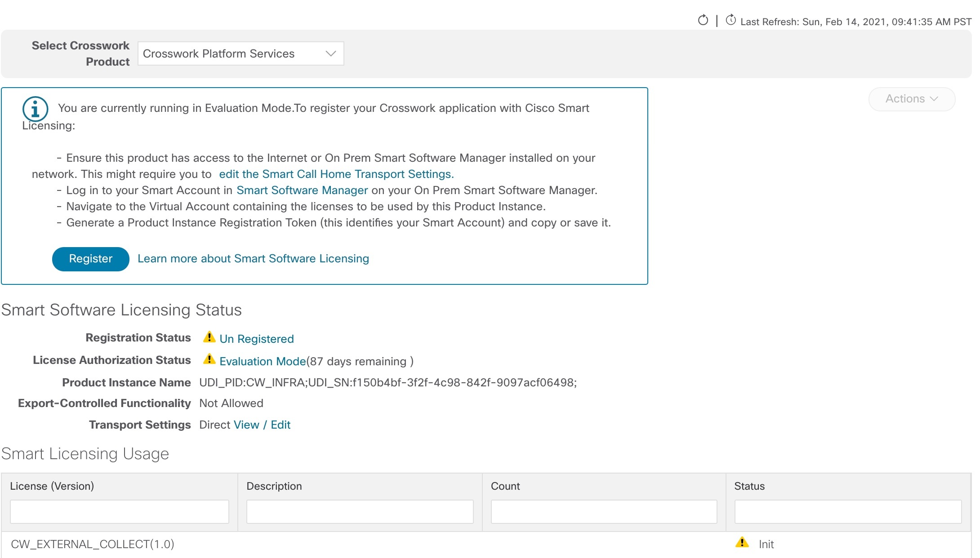Click the Un Registered status link
Screen dimensions: 980x558
(x=256, y=339)
